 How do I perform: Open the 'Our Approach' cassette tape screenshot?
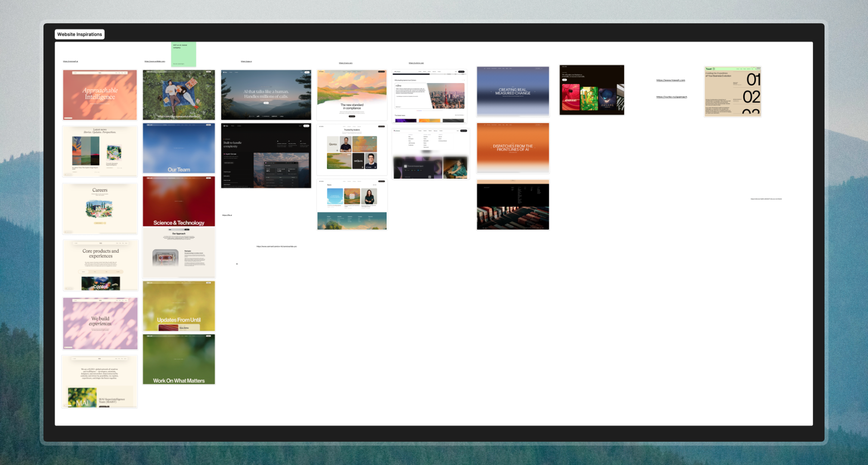click(x=179, y=253)
